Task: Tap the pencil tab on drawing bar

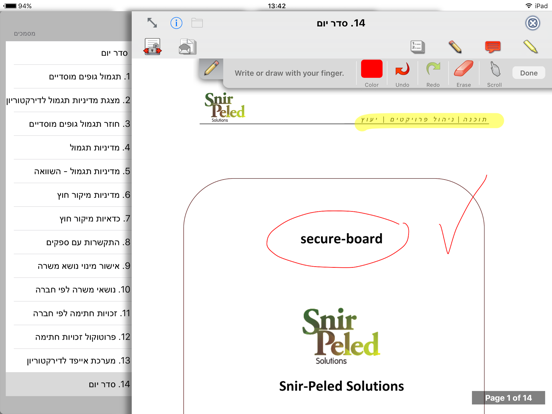Action: pyautogui.click(x=211, y=68)
